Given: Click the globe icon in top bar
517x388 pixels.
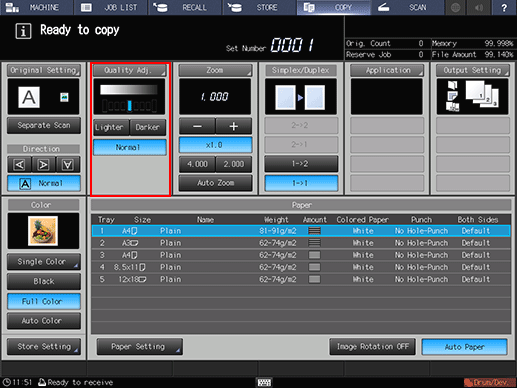Looking at the screenshot, I should coord(456,7).
